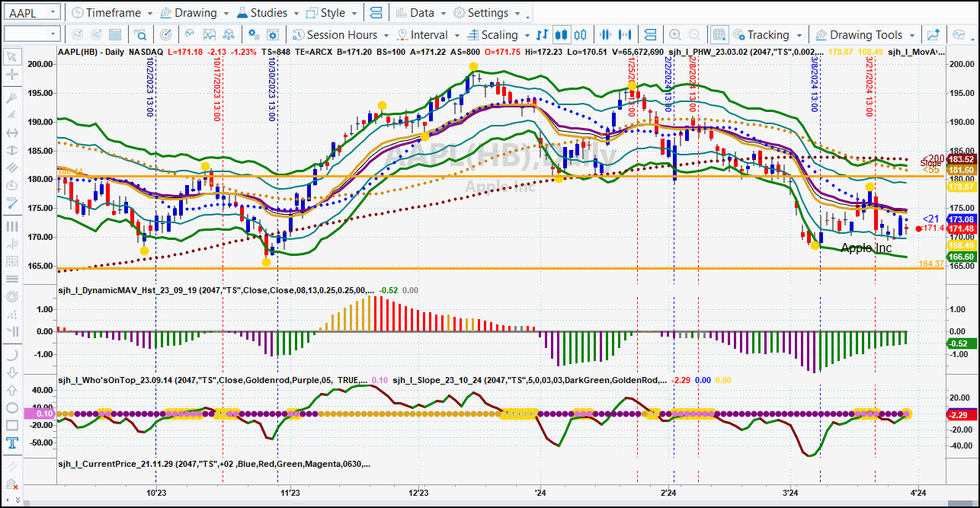Click the increase bar spacing icon
This screenshot has width=980, height=508.
(625, 35)
